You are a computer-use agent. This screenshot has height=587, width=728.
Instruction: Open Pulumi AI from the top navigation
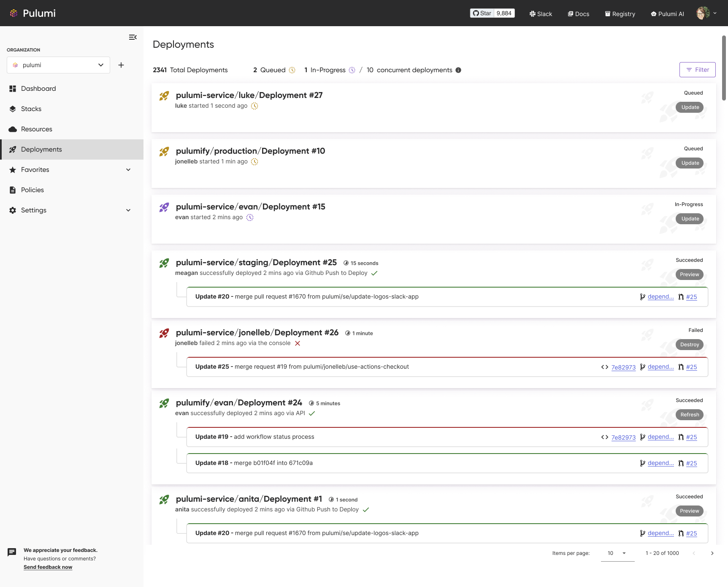pyautogui.click(x=667, y=14)
